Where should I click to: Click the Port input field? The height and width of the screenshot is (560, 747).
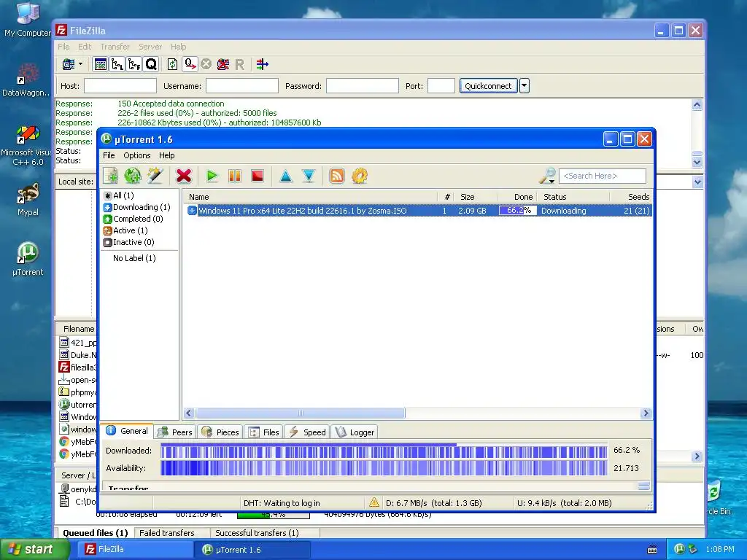click(441, 86)
